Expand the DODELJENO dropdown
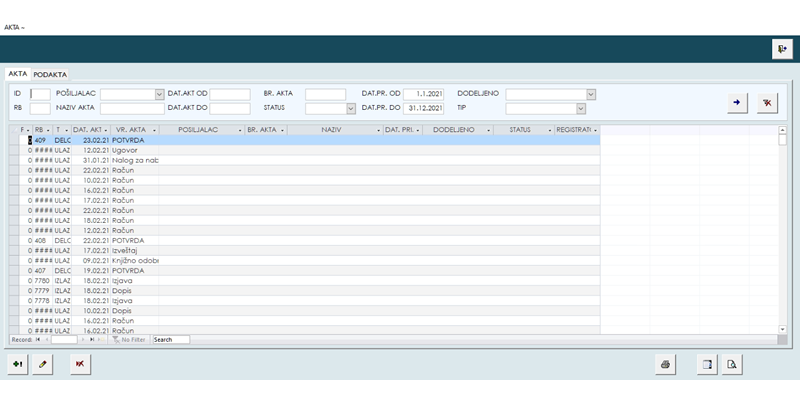 coord(590,95)
